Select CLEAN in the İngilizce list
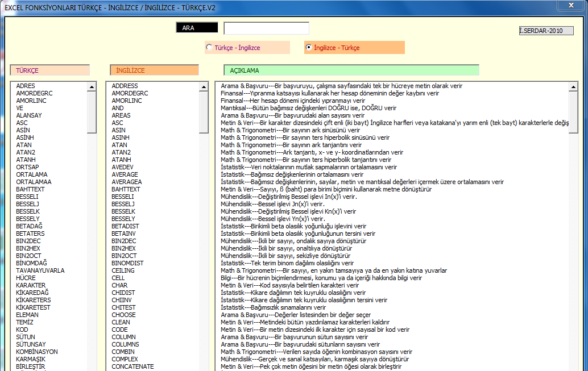Viewport: 588px width, 371px height. 121,322
